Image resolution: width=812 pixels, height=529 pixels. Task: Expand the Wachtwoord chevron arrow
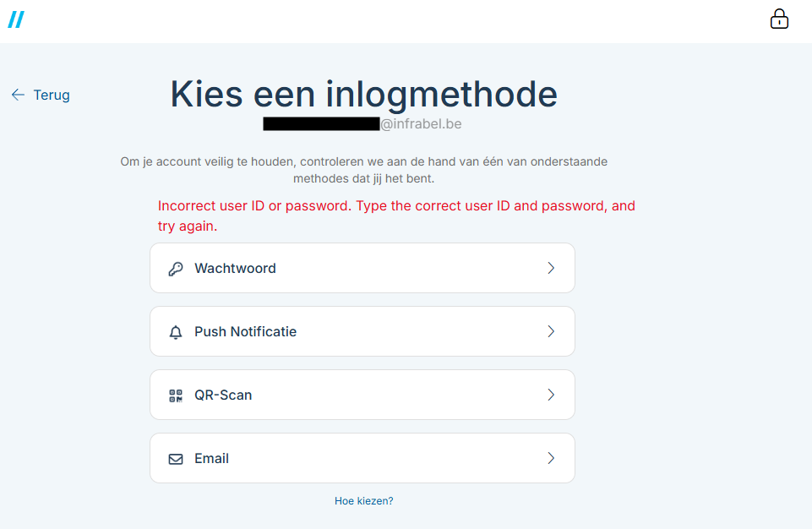pos(551,268)
